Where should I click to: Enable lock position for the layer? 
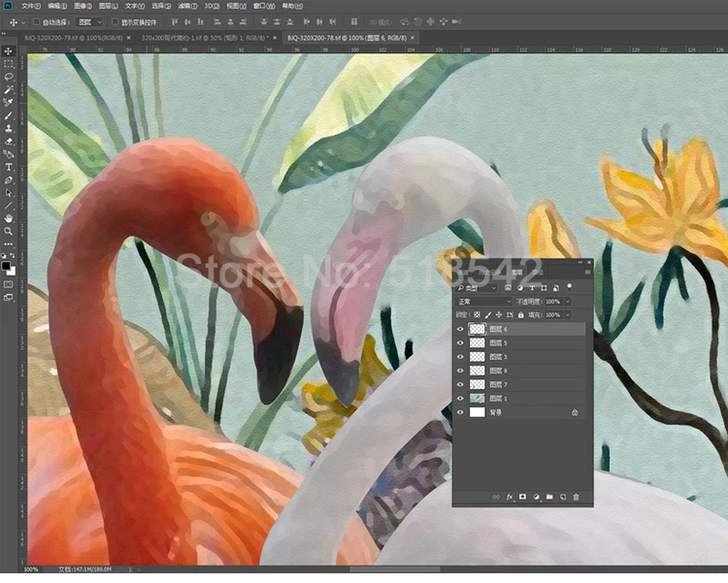click(499, 314)
